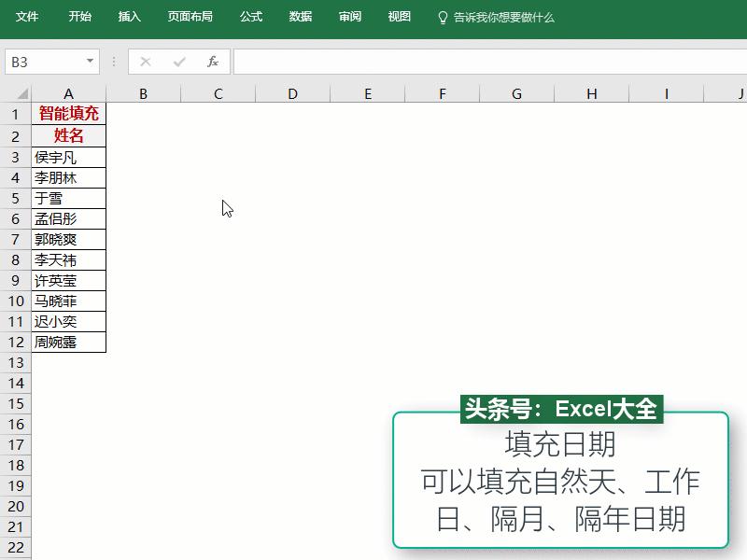Select the cell containing 侯宇凡

(69, 156)
